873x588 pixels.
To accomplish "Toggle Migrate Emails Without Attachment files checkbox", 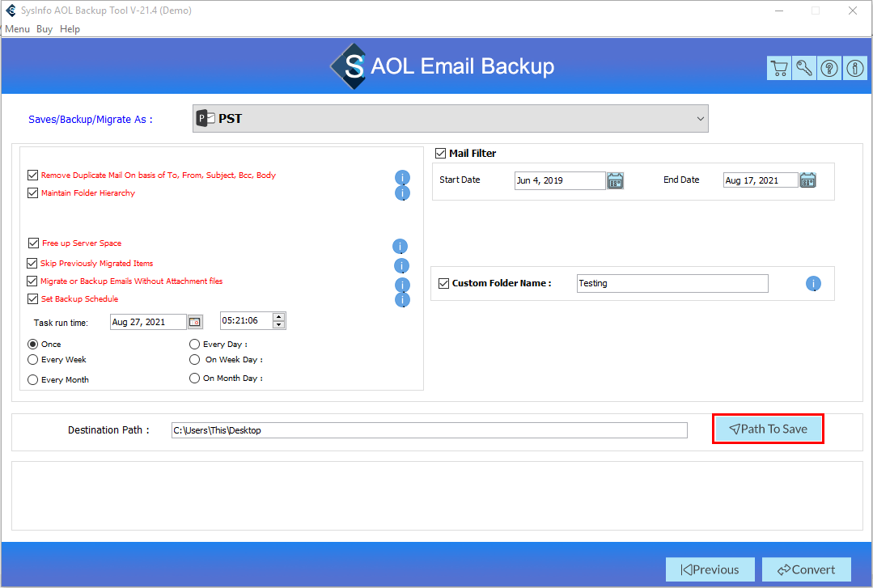I will [32, 281].
